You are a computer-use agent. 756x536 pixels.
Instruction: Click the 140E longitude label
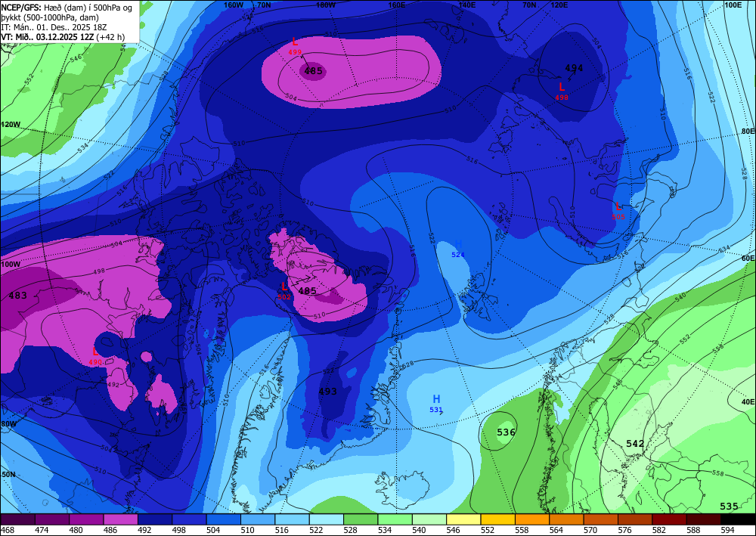(466, 5)
